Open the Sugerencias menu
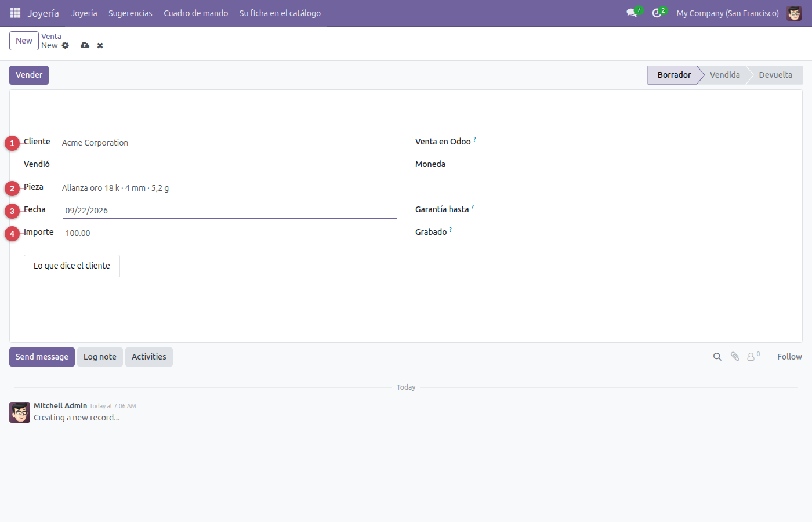The height and width of the screenshot is (522, 812). click(130, 13)
